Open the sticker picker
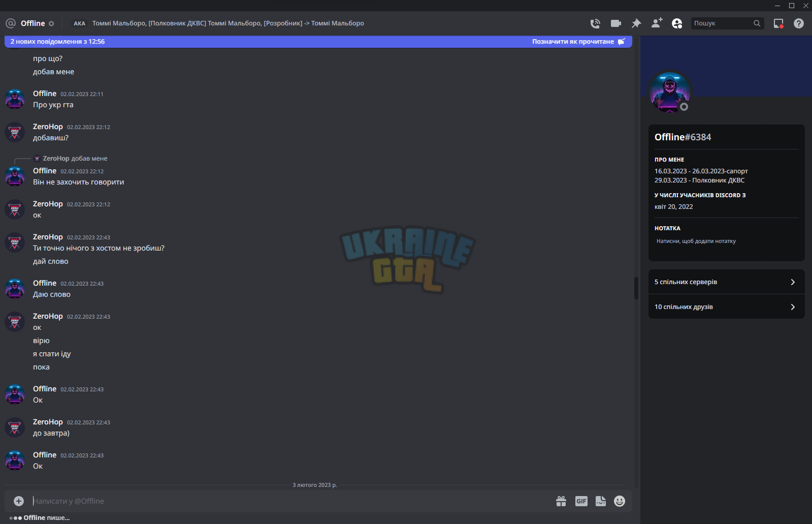The width and height of the screenshot is (812, 524). (601, 501)
